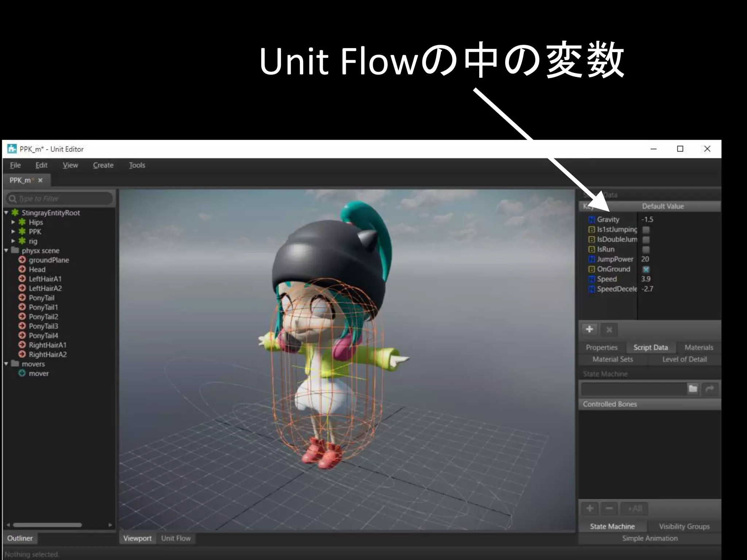Image resolution: width=747 pixels, height=560 pixels.
Task: Collapse the StingrayEntityRoot tree node
Action: click(x=6, y=213)
